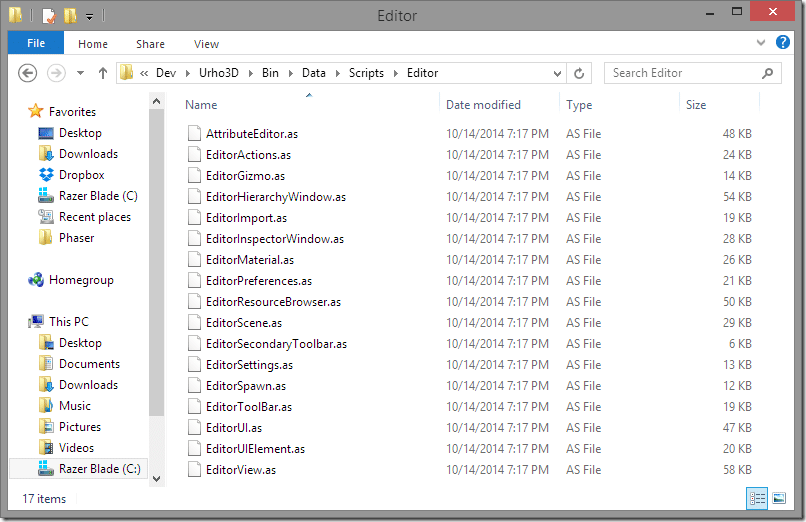Open Downloads under This PC
This screenshot has width=806, height=522.
pyautogui.click(x=88, y=385)
